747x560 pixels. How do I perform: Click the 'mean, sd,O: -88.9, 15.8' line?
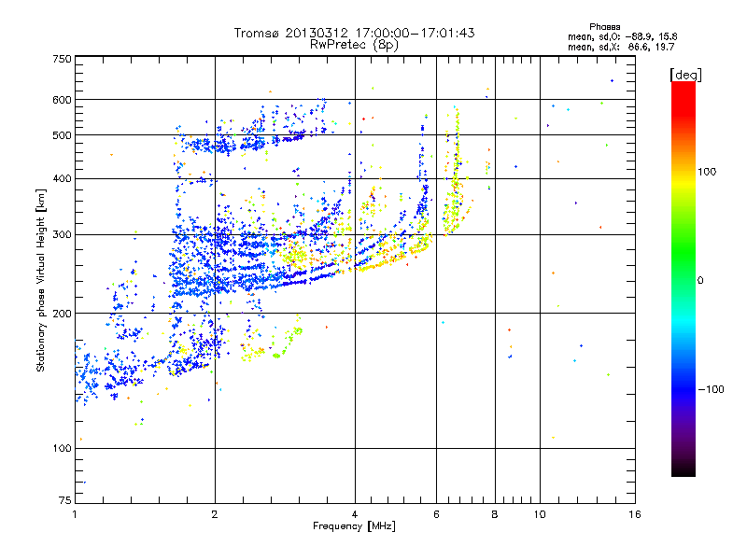[622, 36]
